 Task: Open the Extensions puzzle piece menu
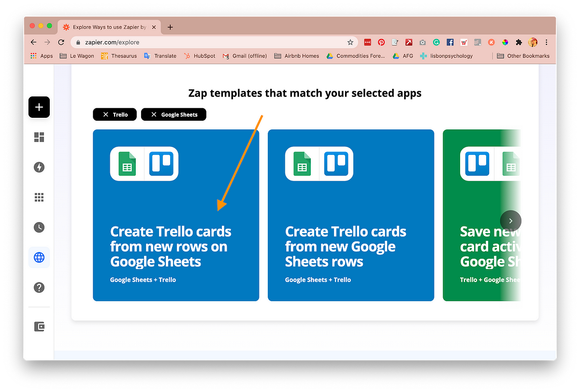tap(519, 42)
